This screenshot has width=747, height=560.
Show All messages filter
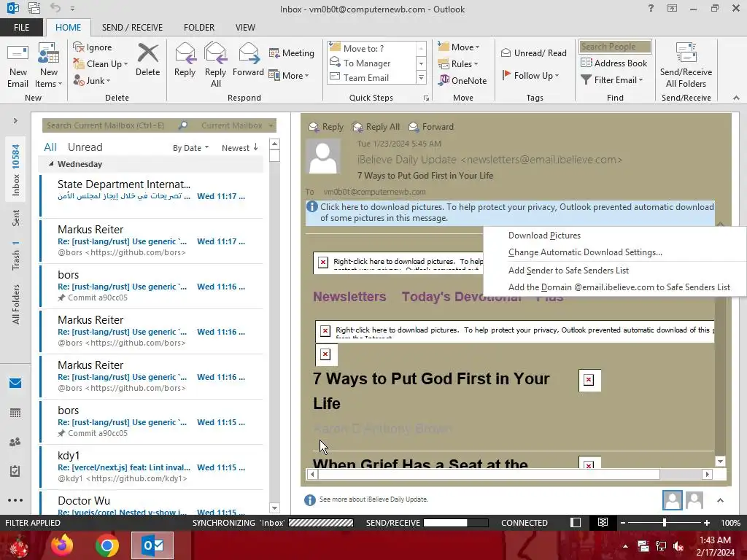point(50,147)
